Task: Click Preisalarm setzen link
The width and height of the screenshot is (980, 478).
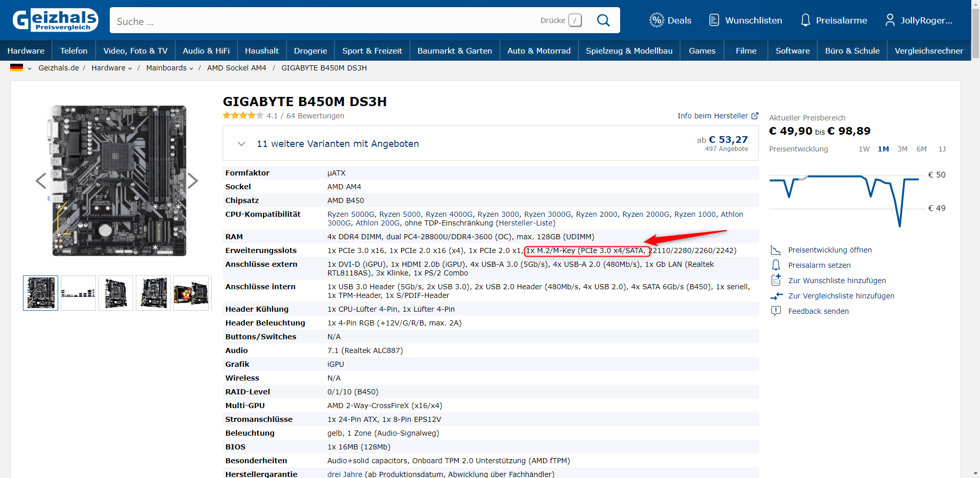Action: [819, 265]
